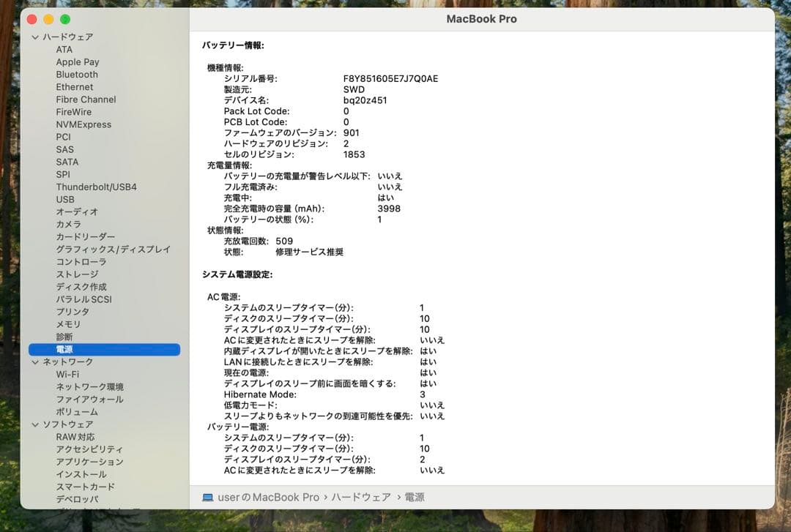
Task: Select FireWire in the sidebar
Action: click(74, 112)
